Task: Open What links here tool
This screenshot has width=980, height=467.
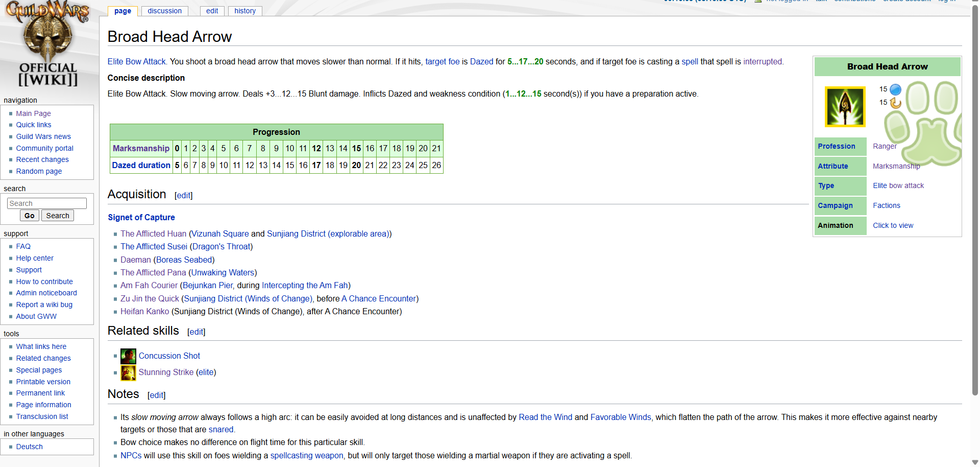Action: [x=41, y=346]
